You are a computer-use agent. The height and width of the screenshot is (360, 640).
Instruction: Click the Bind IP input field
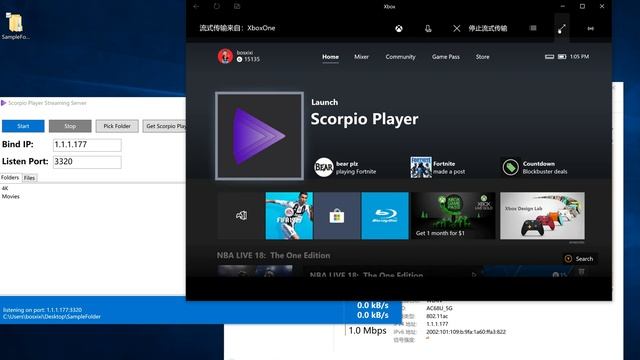coord(87,144)
